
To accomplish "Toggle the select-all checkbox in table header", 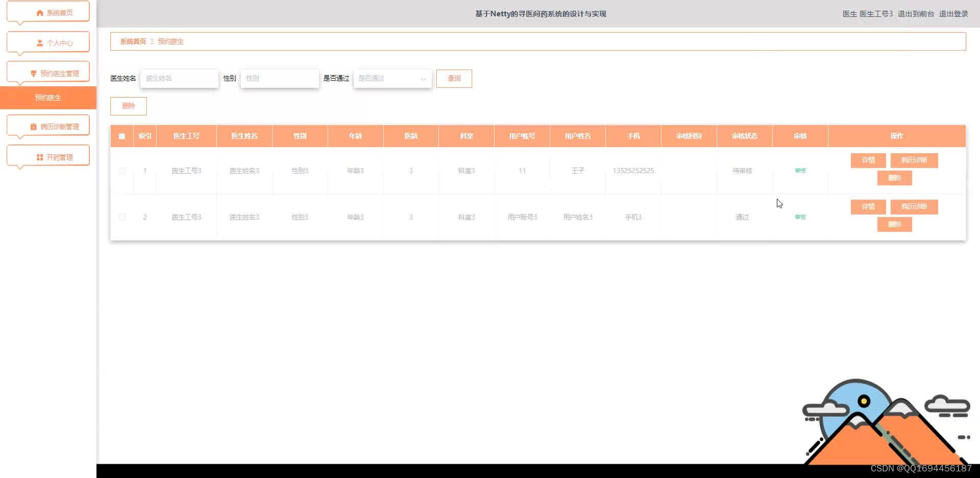I will (x=122, y=136).
